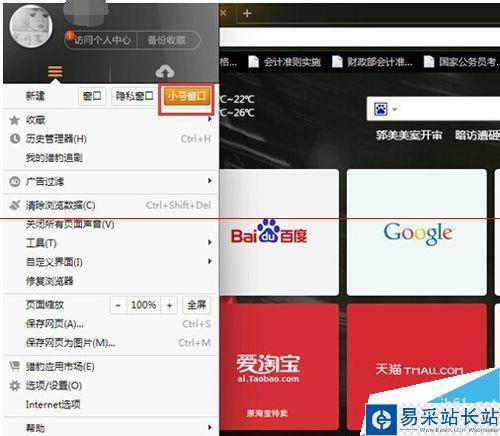The height and width of the screenshot is (436, 500).
Task: Expand the 广告过滤 submenu arrow
Action: [x=210, y=180]
